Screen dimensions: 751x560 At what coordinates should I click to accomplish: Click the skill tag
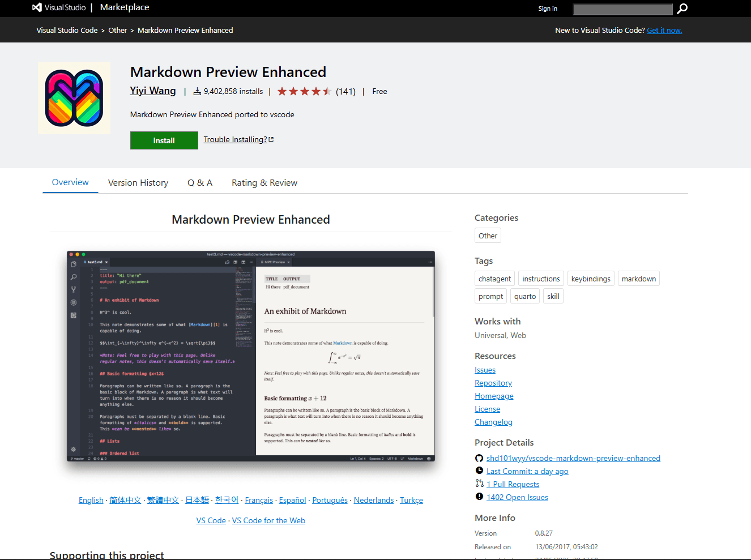553,296
